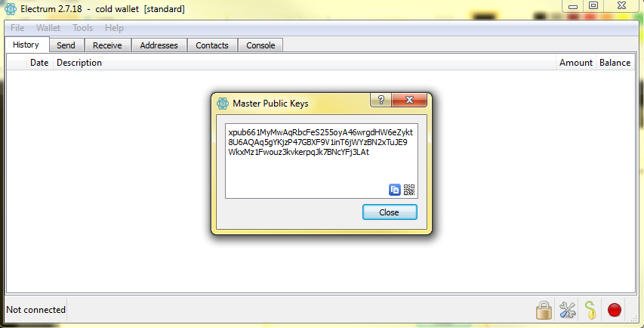Switch to the Send tab
This screenshot has width=644, height=328.
pyautogui.click(x=66, y=45)
